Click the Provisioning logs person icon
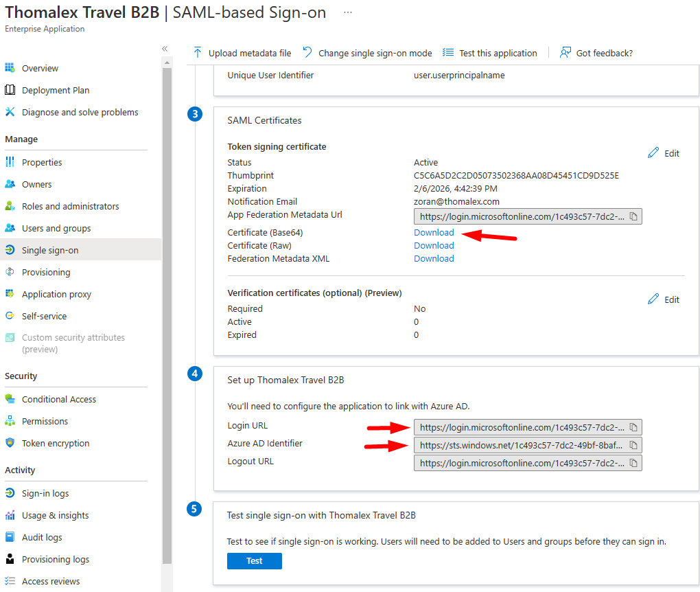This screenshot has width=700, height=592. 10,558
